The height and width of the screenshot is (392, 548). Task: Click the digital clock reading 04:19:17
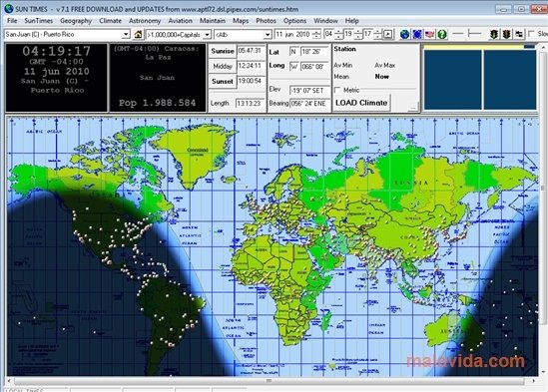pyautogui.click(x=56, y=51)
